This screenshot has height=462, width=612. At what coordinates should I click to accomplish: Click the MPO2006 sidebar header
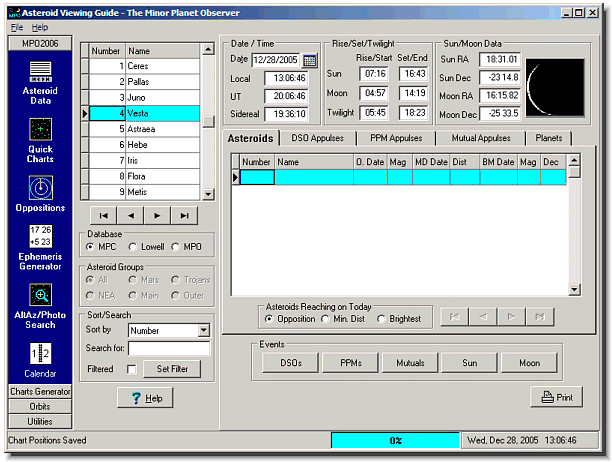click(40, 43)
